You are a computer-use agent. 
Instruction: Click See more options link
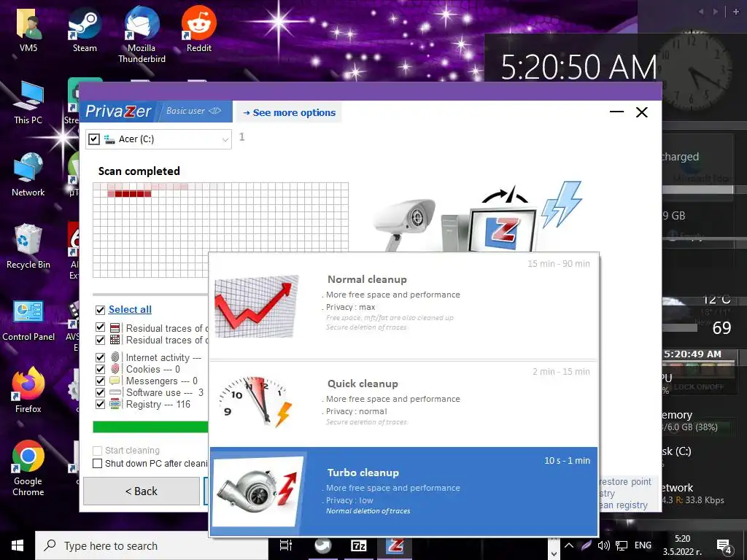point(289,113)
